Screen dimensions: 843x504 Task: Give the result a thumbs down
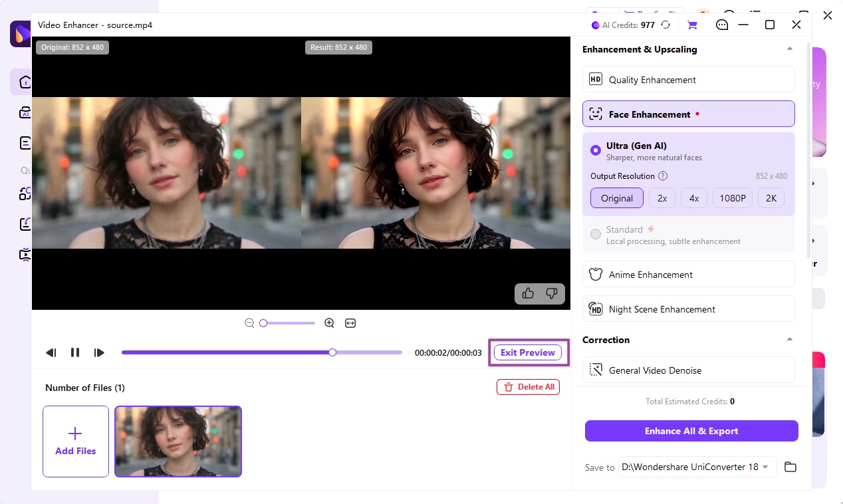coord(551,293)
